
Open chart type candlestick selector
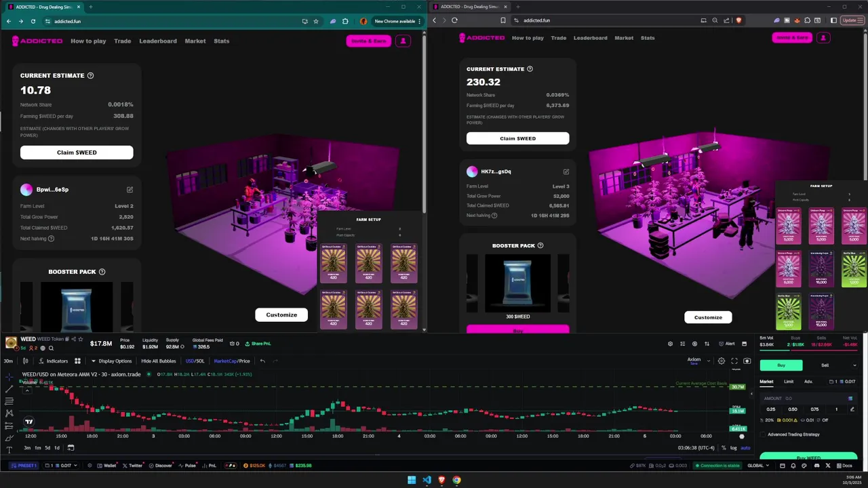point(26,361)
